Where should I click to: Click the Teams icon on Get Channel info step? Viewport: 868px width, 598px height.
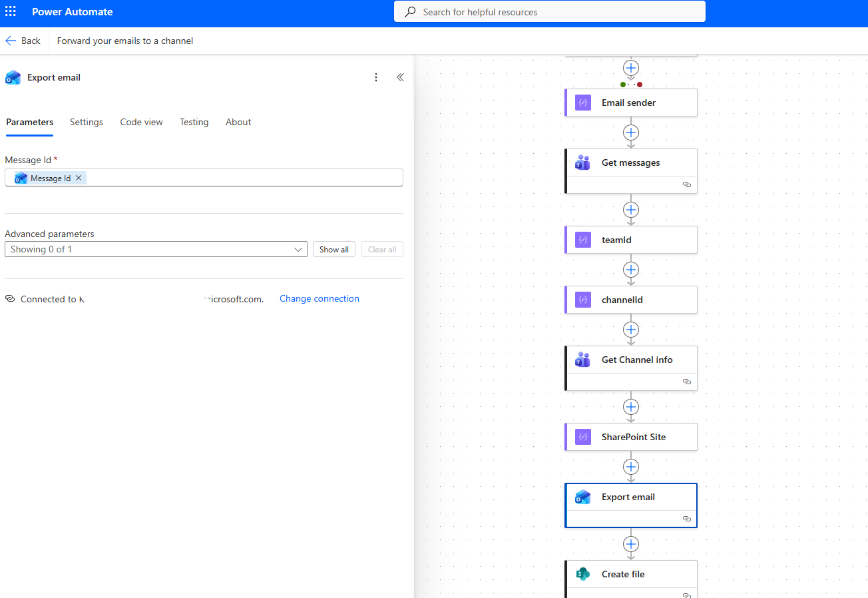[x=582, y=360]
